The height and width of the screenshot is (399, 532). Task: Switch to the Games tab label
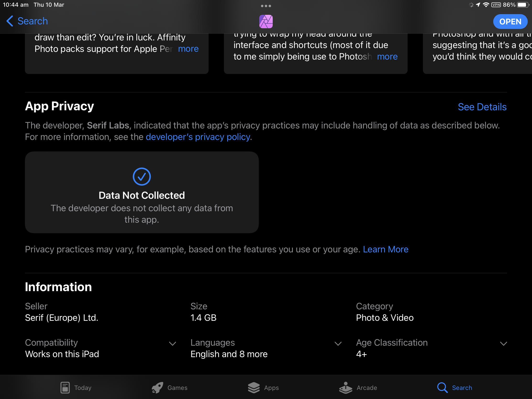[177, 388]
